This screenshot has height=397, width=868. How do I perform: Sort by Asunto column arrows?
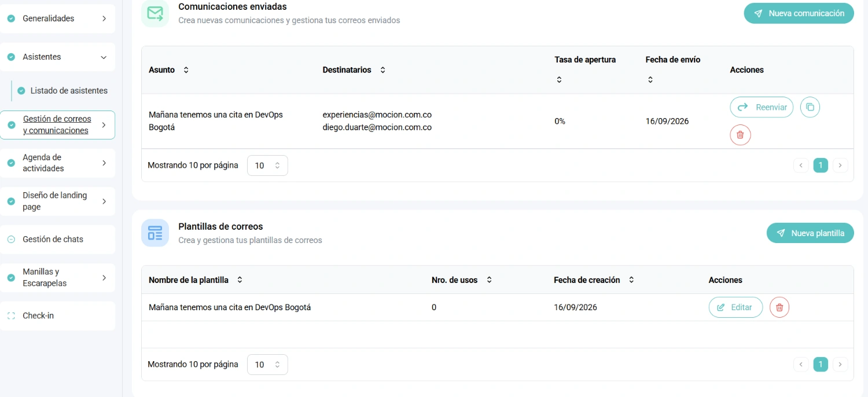tap(186, 70)
